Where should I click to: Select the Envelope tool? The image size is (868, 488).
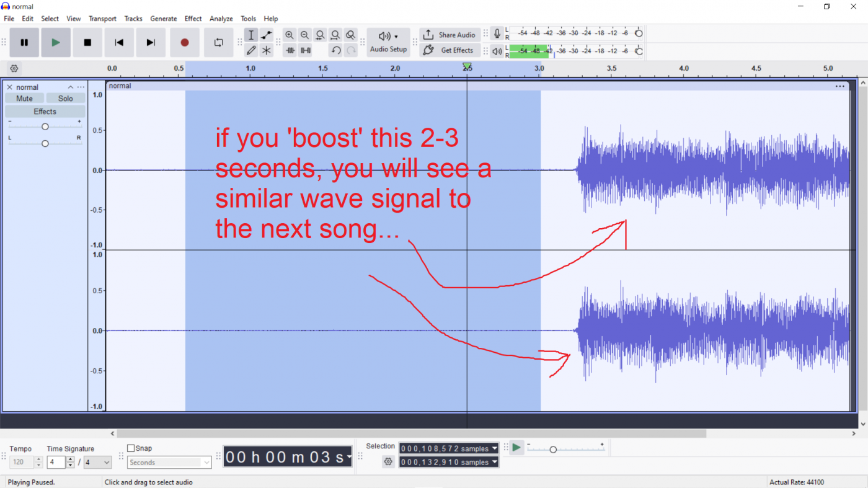[267, 35]
